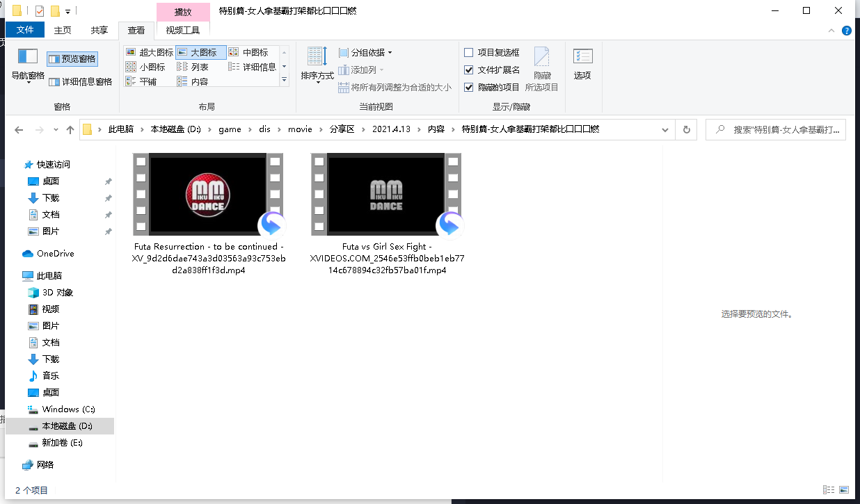860x504 pixels.
Task: Select the Futa vs Girl video thumbnail
Action: pyautogui.click(x=386, y=194)
